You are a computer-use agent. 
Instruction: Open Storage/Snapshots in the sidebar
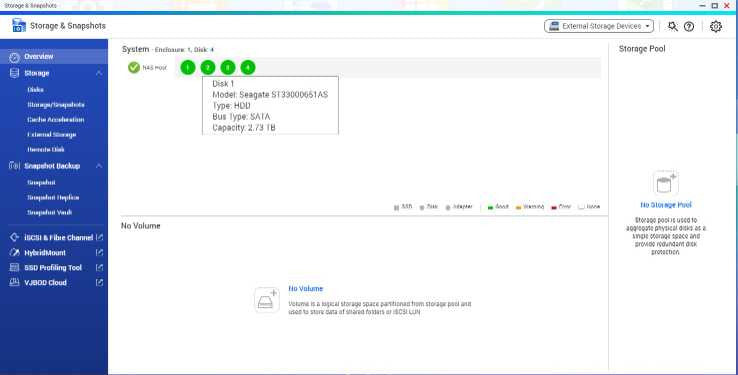tap(56, 104)
